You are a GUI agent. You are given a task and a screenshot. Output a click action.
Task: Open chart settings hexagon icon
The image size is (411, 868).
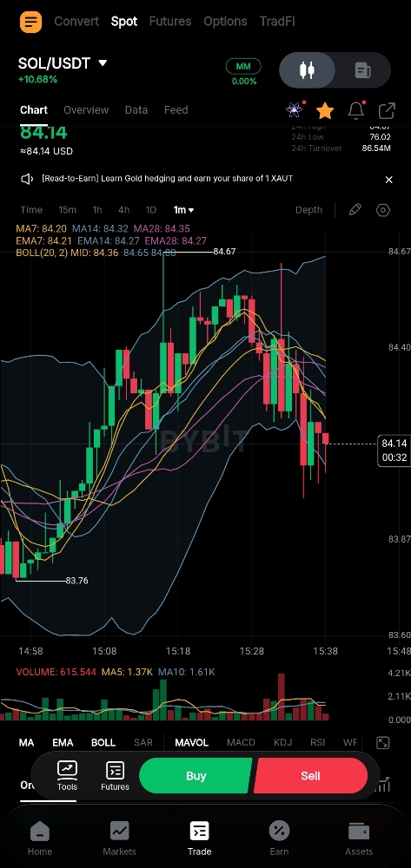(382, 210)
